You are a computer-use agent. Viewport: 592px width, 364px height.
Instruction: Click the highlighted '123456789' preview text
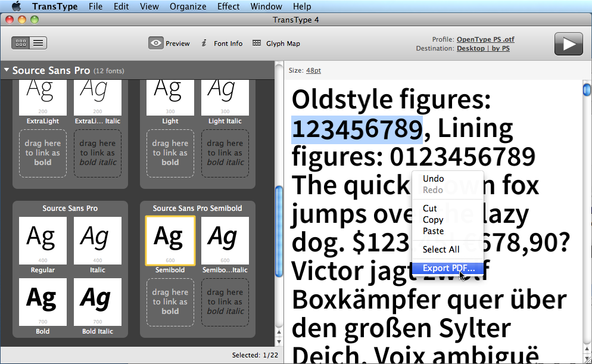(357, 129)
